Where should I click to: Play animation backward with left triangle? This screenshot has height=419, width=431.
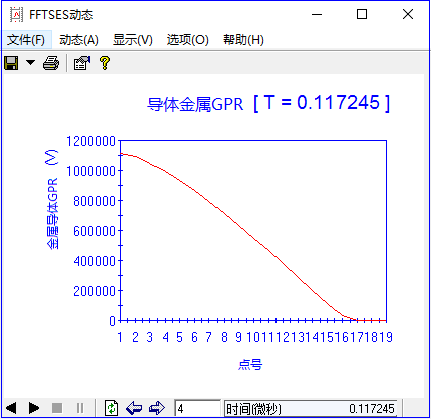click(x=11, y=408)
